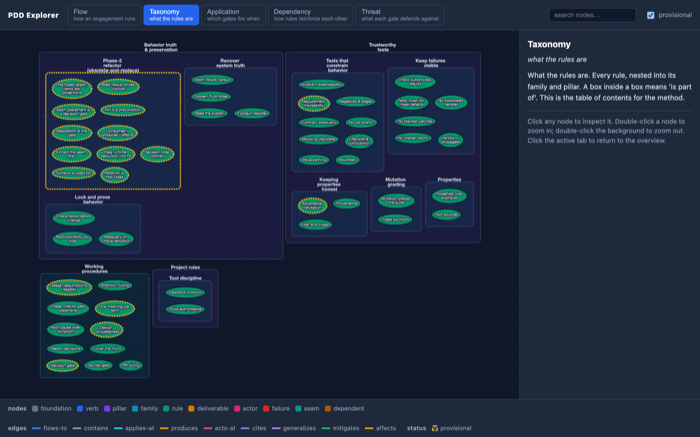Viewport: 700px width, 437px height.
Task: Select 'Negatives & edges' node
Action: point(355,101)
